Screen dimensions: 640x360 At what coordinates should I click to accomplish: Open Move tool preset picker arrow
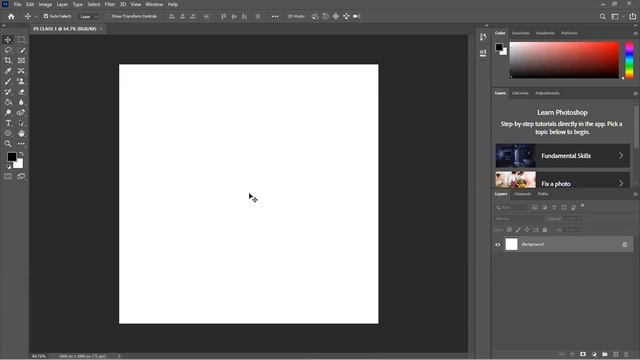point(36,17)
